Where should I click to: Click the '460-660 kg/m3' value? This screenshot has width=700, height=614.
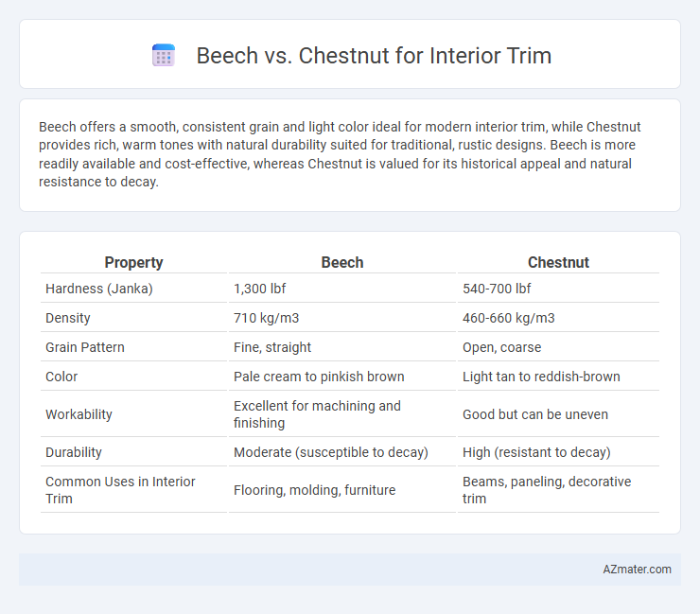point(509,318)
